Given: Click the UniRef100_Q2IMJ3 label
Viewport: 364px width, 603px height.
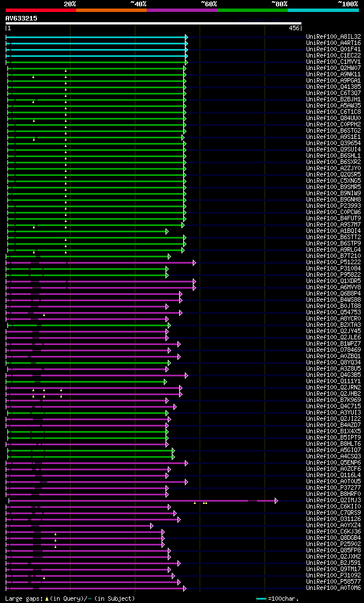Looking at the screenshot, I should pos(333,501).
